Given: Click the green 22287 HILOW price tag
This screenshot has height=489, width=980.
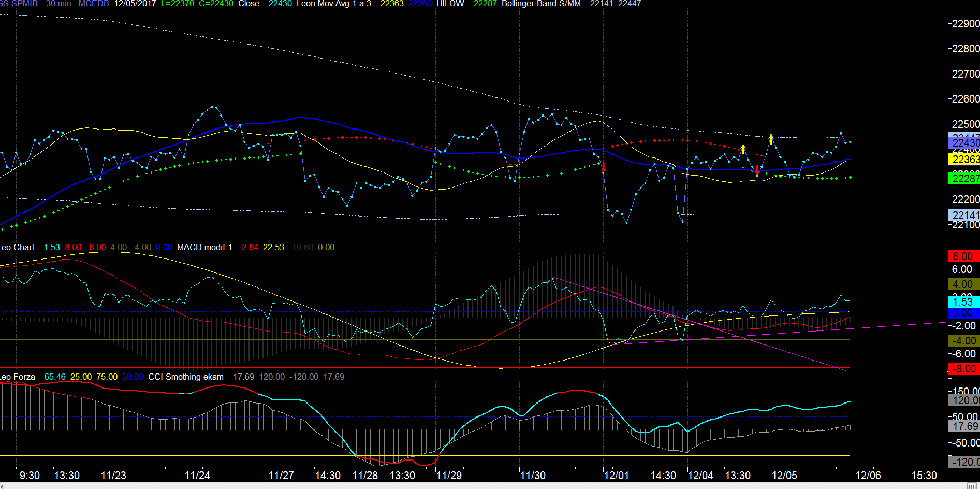Looking at the screenshot, I should pyautogui.click(x=964, y=179).
